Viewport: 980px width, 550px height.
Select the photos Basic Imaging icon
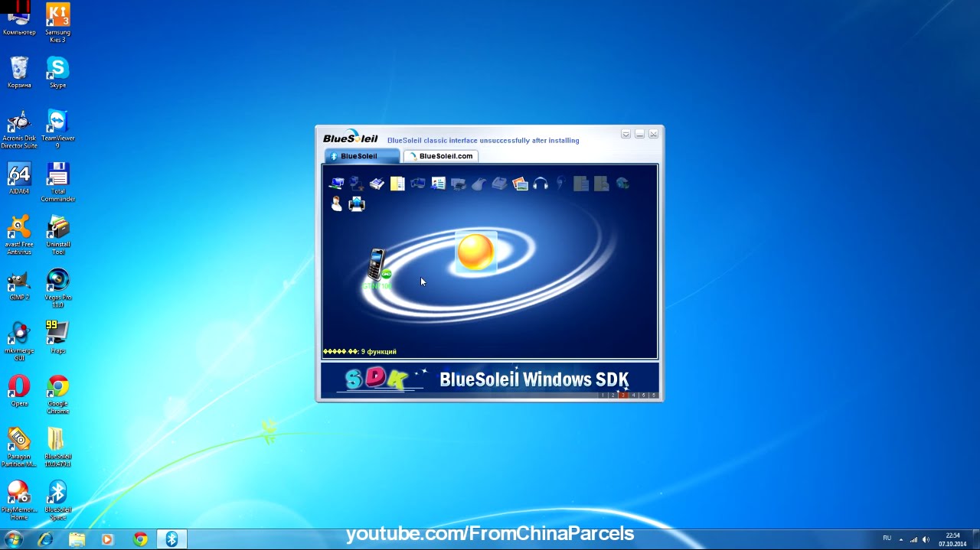(520, 184)
